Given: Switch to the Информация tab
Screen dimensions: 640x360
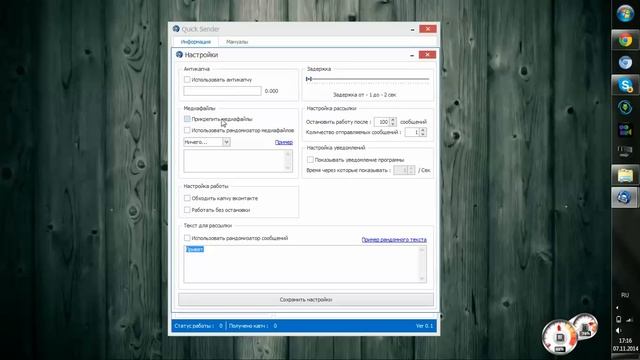Looking at the screenshot, I should pos(196,42).
